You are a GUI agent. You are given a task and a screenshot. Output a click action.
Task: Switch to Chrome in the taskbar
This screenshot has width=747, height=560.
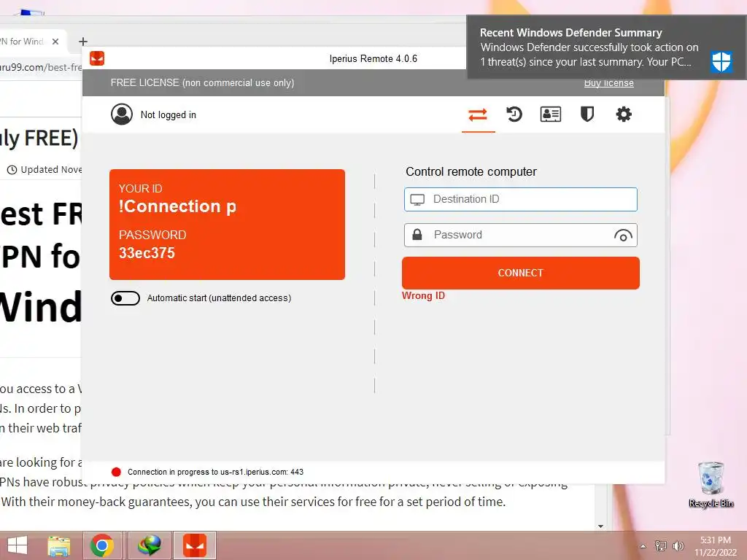(102, 545)
